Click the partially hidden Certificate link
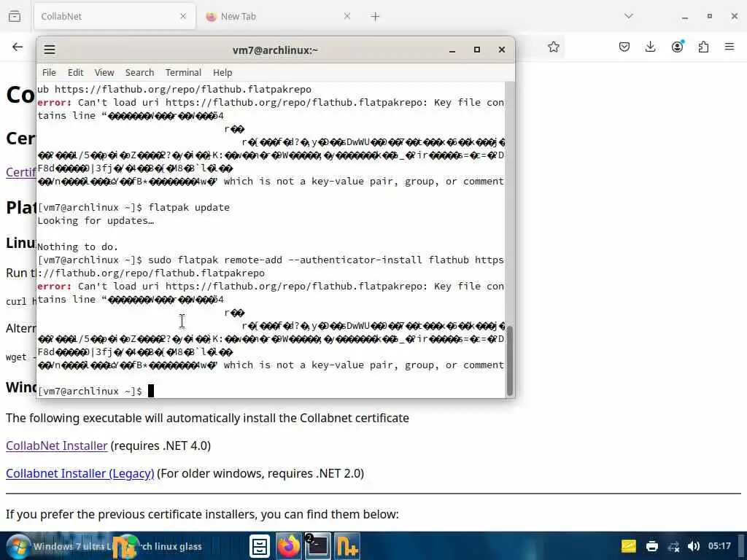This screenshot has width=747, height=560. pos(21,172)
